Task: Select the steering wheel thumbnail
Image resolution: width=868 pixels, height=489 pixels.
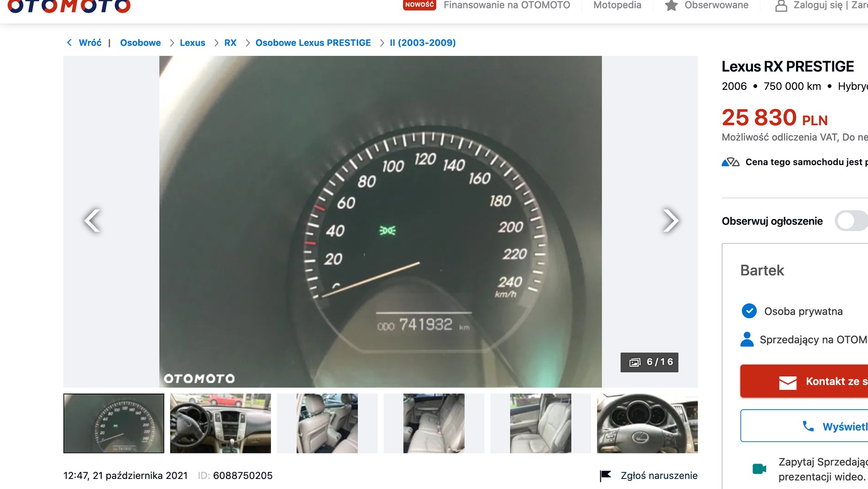Action: click(x=647, y=423)
